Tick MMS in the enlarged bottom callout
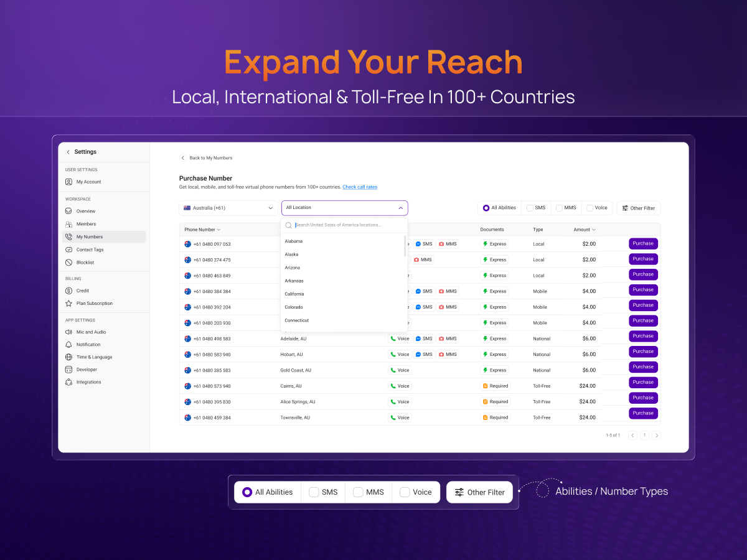Viewport: 747px width, 560px height. (358, 492)
